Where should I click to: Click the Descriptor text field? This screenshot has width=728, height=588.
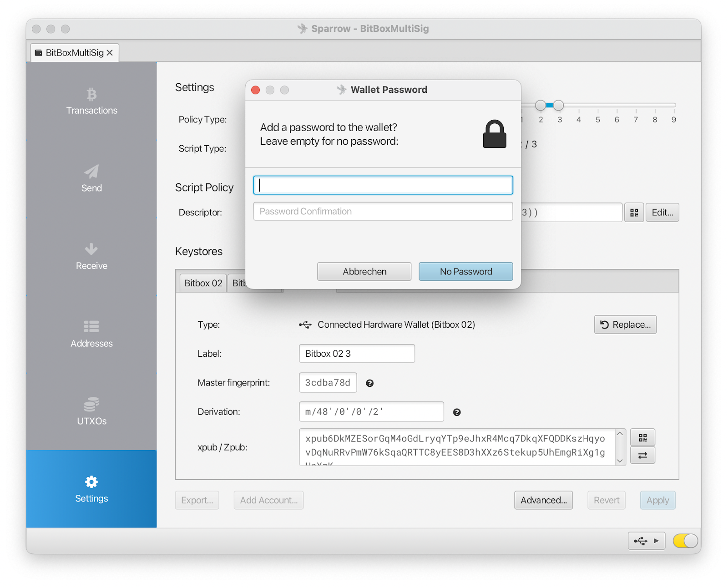point(571,213)
